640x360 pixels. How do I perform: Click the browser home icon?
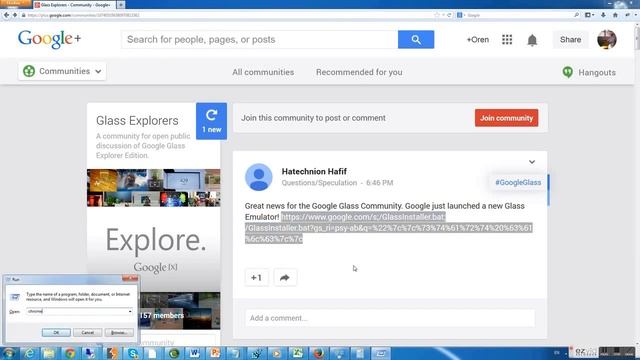click(615, 15)
